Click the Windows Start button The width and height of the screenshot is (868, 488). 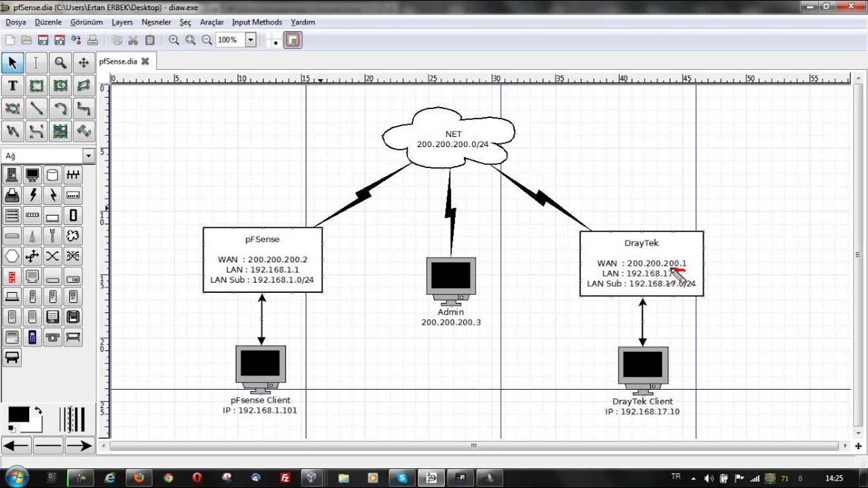(16, 477)
